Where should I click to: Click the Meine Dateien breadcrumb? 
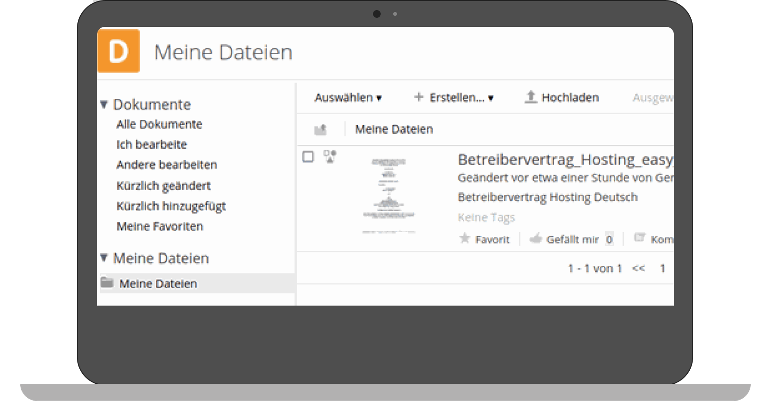click(x=394, y=129)
